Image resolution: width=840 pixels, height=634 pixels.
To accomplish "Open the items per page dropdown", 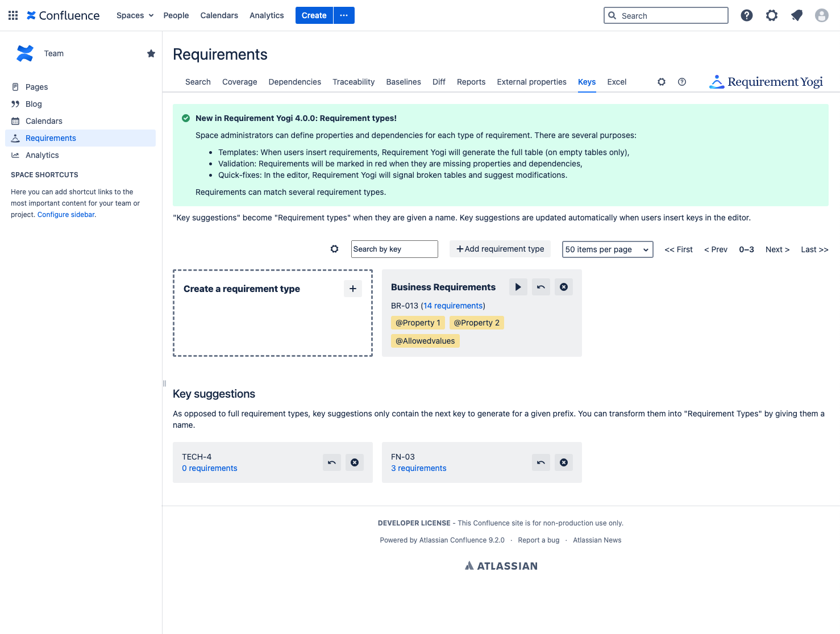I will click(607, 249).
